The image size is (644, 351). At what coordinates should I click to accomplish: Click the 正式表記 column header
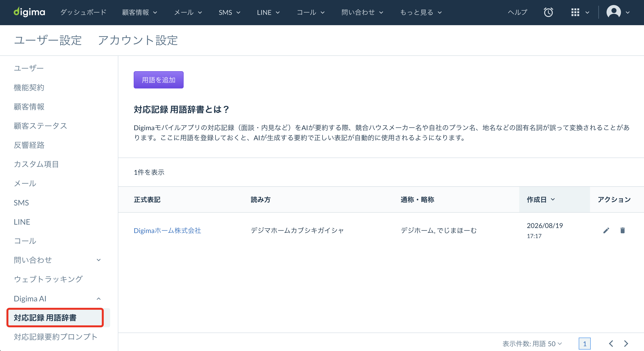[x=147, y=199]
